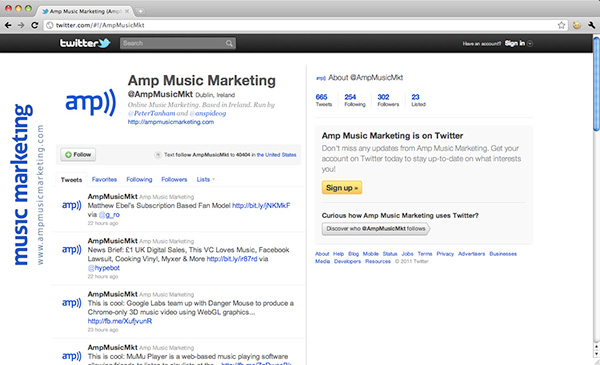This screenshot has height=365, width=600.
Task: Open the Businesses footer link
Action: tap(503, 254)
